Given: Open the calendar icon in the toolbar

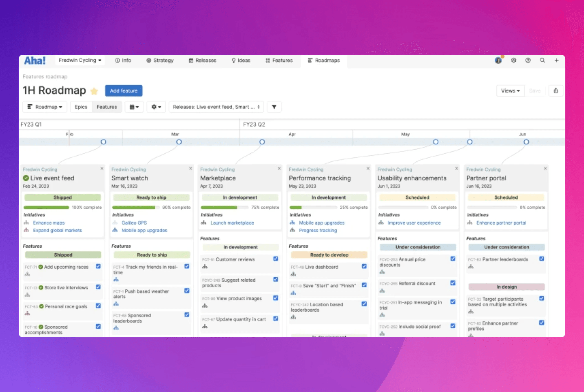Looking at the screenshot, I should pos(134,107).
